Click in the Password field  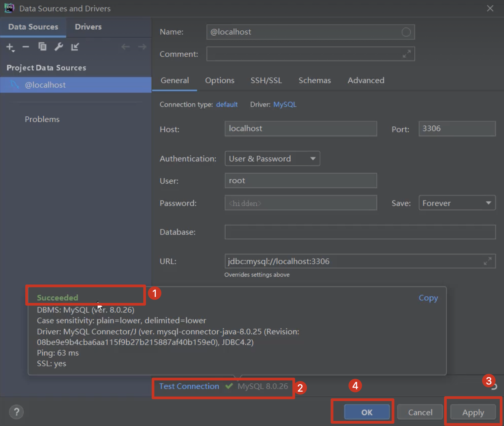(x=301, y=203)
